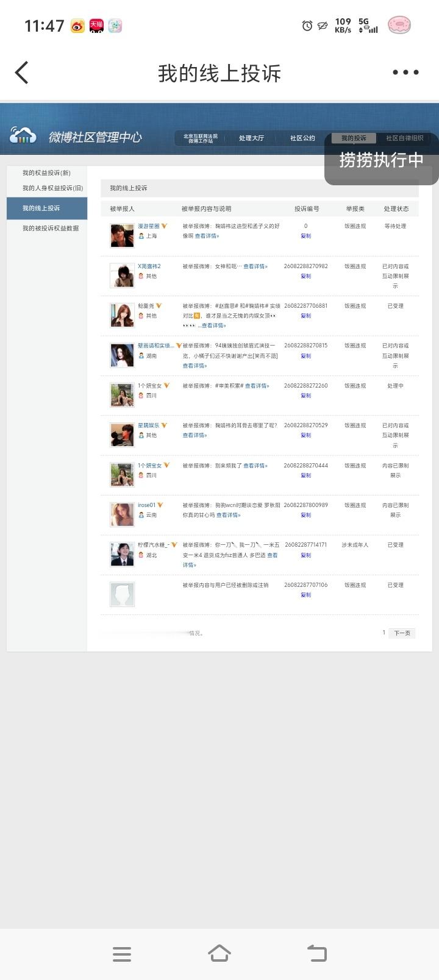Copy complaint number 26082287706881
Screen dimensions: 439x980
306,316
